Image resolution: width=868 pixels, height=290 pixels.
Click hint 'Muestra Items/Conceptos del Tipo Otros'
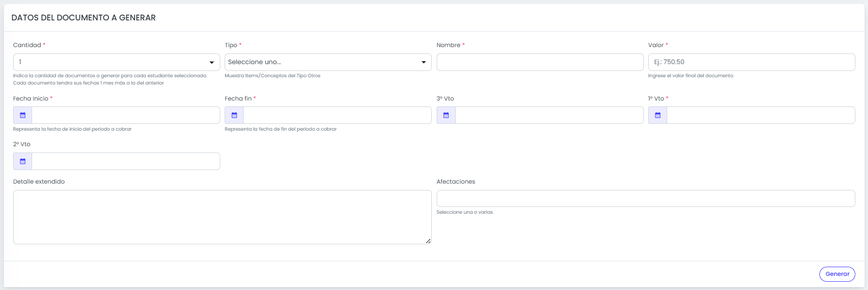(x=272, y=76)
